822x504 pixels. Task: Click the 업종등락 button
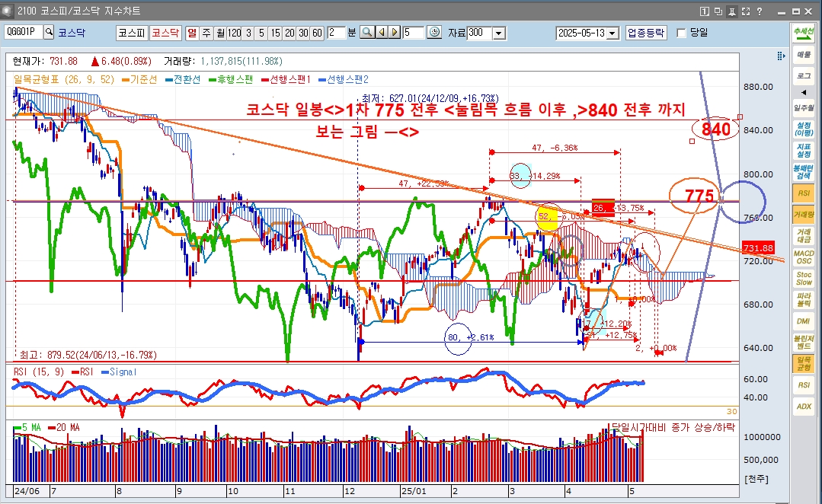[x=646, y=33]
